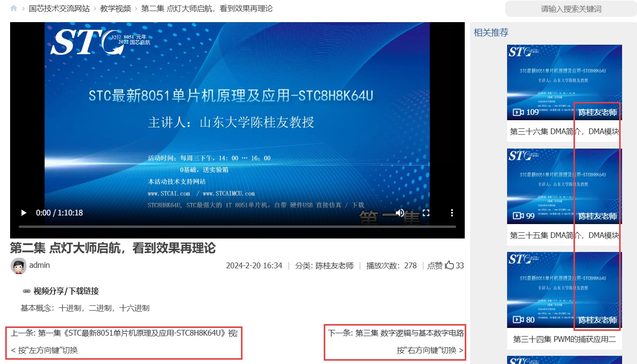637x364 pixels.
Task: Click 陈桂友老师 tag on 109-view thumbnail
Action: coord(598,113)
